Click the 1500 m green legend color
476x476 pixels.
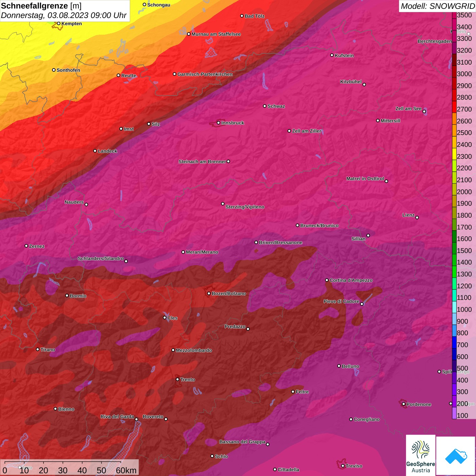[454, 248]
